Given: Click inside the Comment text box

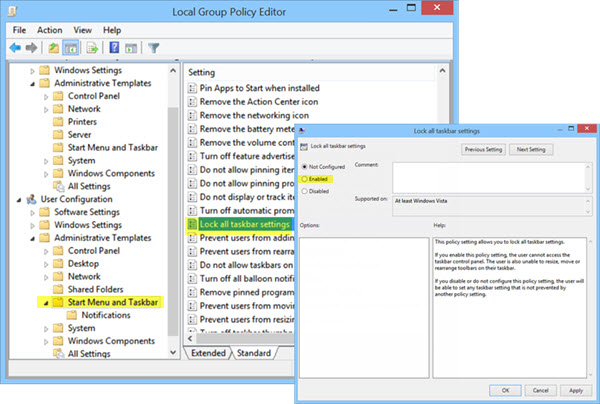Looking at the screenshot, I should pos(489,178).
